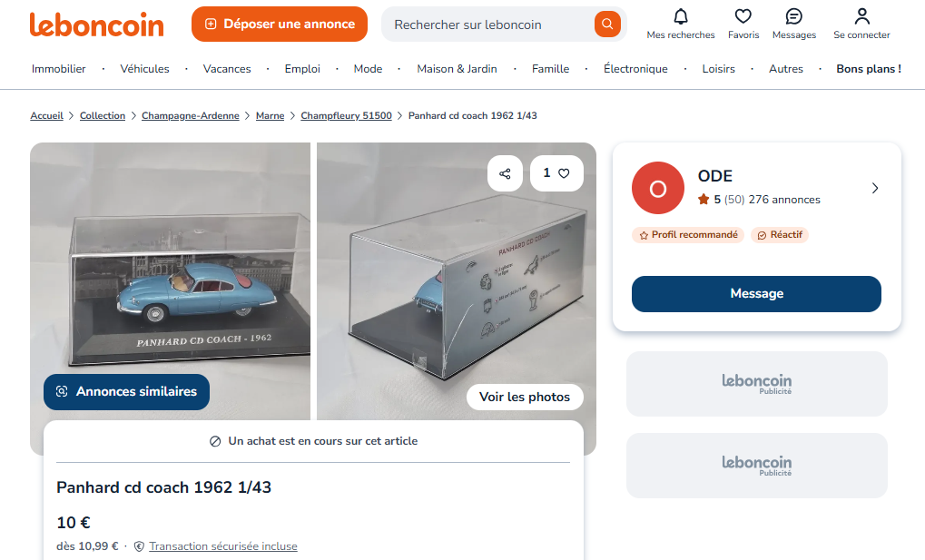Open the Emploi category
This screenshot has height=560, width=925.
click(302, 69)
